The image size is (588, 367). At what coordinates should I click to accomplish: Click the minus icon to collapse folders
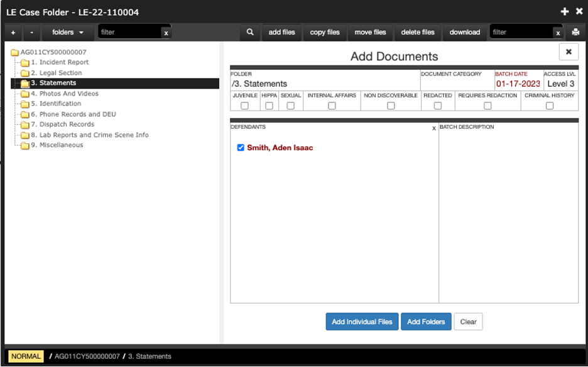(30, 32)
